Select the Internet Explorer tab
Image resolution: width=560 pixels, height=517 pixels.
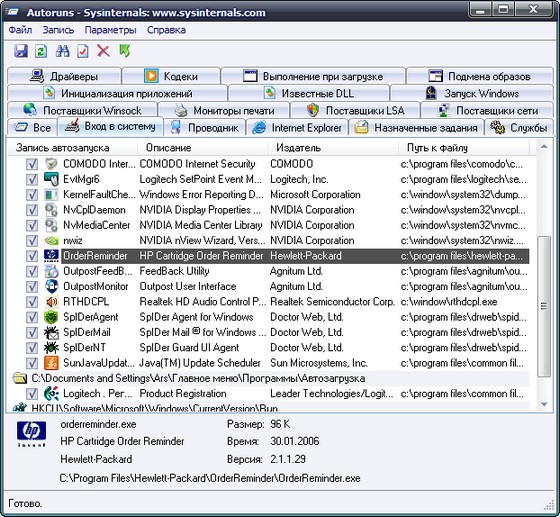pyautogui.click(x=297, y=127)
